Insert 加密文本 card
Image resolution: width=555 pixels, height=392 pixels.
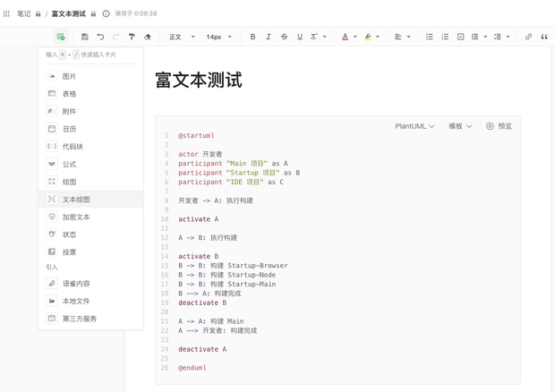pos(90,217)
